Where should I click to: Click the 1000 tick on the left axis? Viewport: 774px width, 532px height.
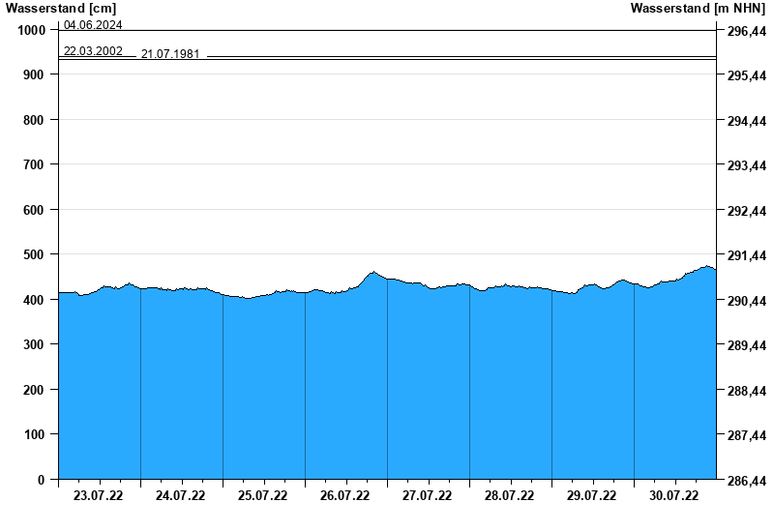(30, 30)
